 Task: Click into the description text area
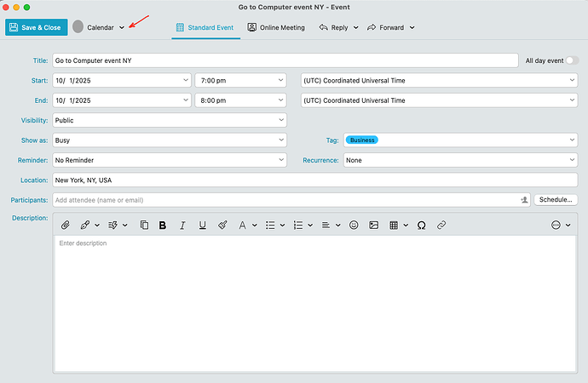315,304
